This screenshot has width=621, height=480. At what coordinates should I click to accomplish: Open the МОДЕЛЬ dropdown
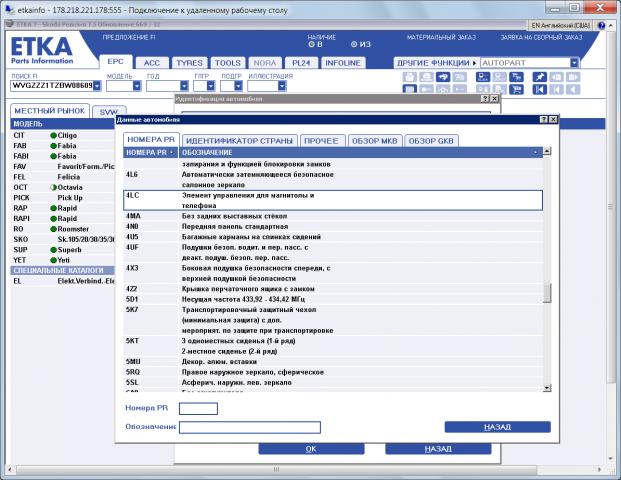pos(137,86)
